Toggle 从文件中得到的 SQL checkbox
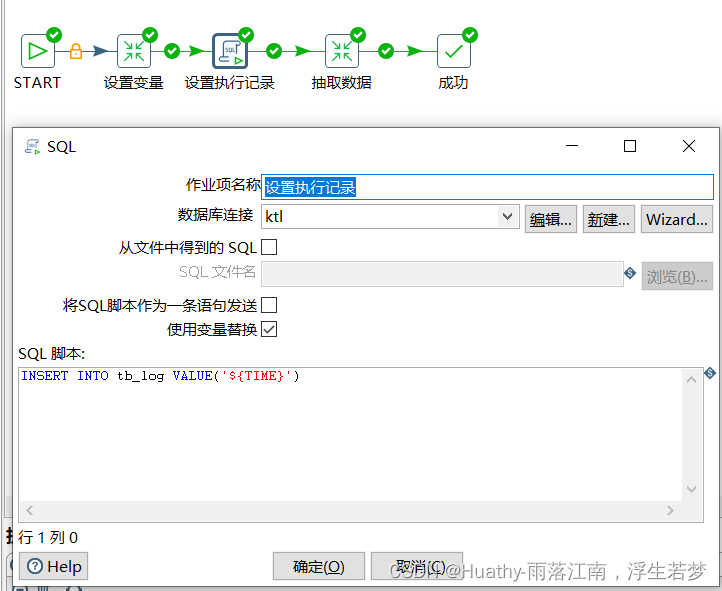 tap(269, 247)
